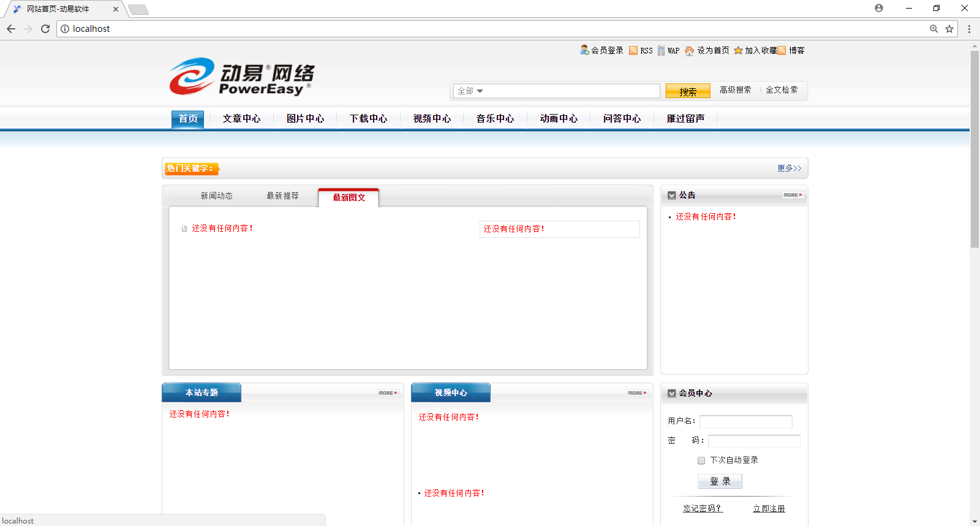Click the member login icon
Screen dimensions: 980x526
(584, 50)
